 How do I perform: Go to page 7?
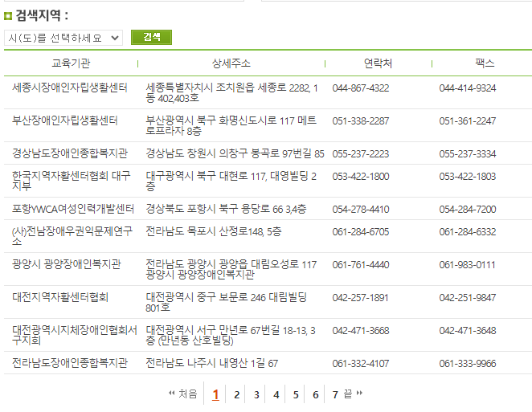335,394
